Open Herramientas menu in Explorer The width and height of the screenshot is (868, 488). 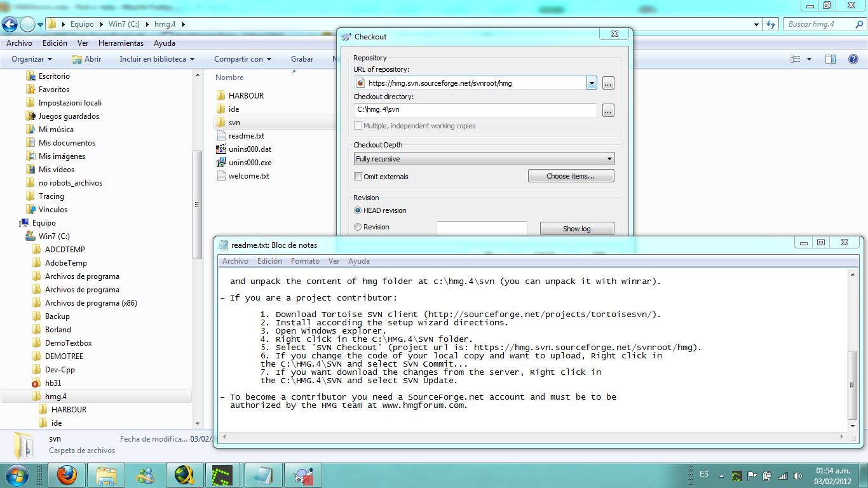click(x=121, y=43)
